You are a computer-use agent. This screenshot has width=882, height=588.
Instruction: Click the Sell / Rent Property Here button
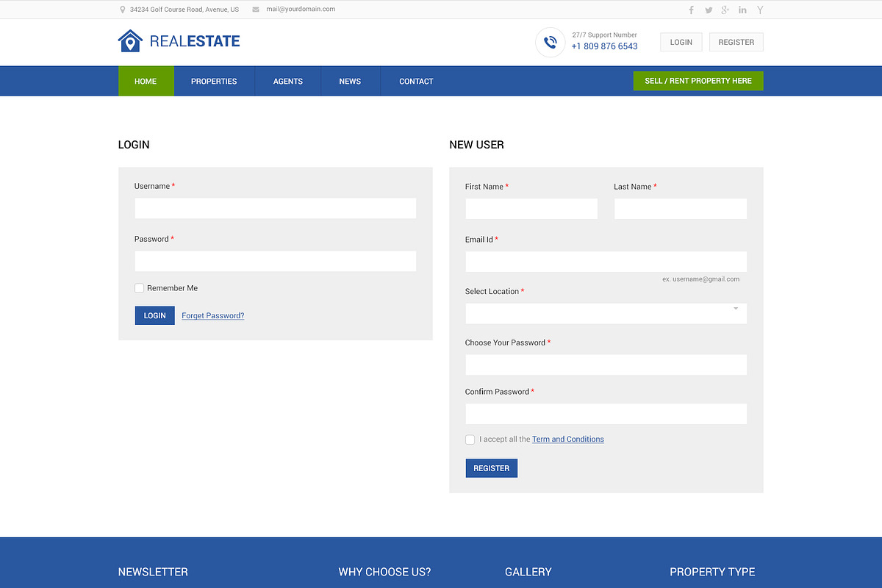[x=698, y=81]
